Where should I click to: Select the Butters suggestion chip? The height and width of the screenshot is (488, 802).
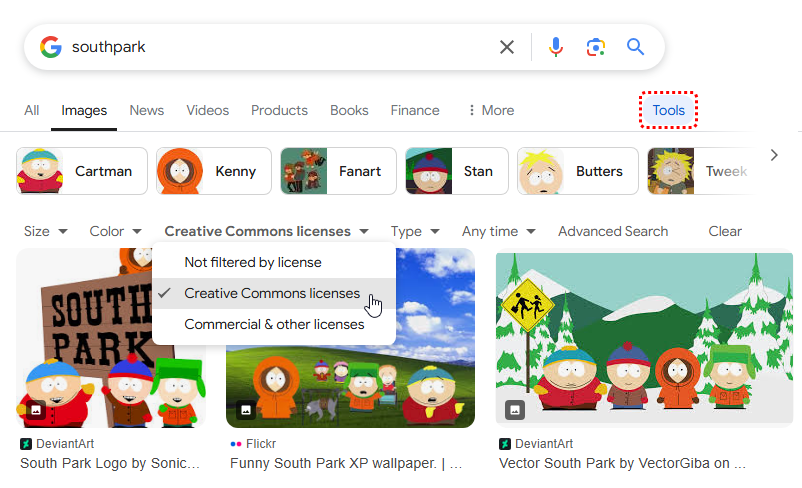577,171
